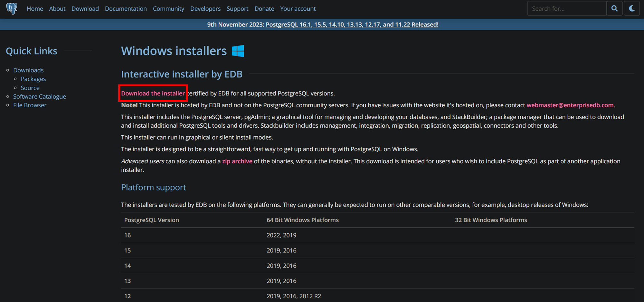Screen dimensions: 644x302
Task: Click the 'Advanced users' italic text
Action: click(x=143, y=161)
